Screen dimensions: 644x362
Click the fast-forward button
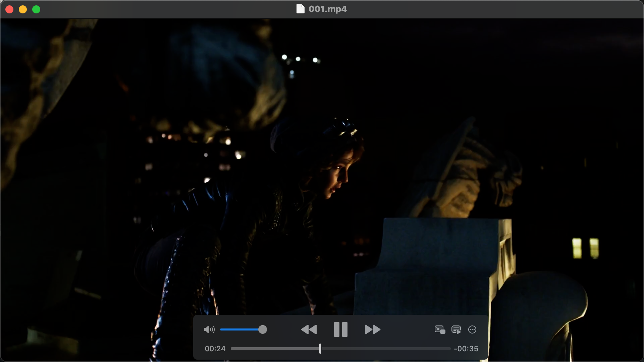coord(372,329)
